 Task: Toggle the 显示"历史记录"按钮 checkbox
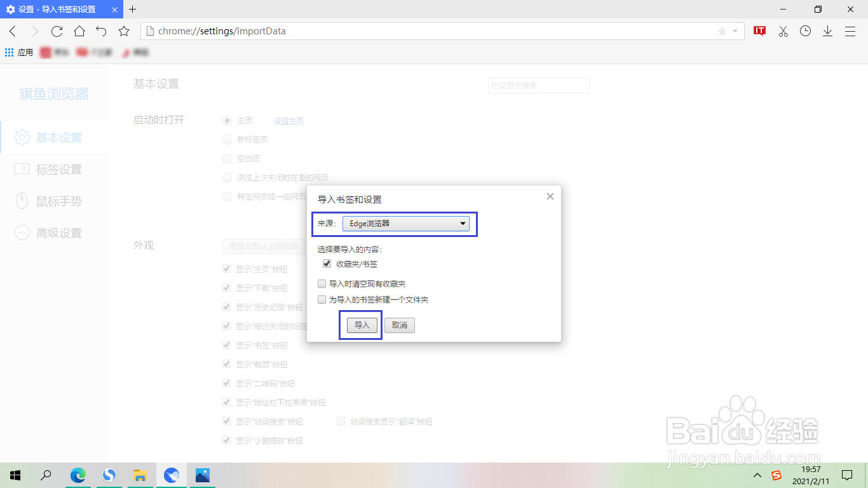pyautogui.click(x=226, y=307)
